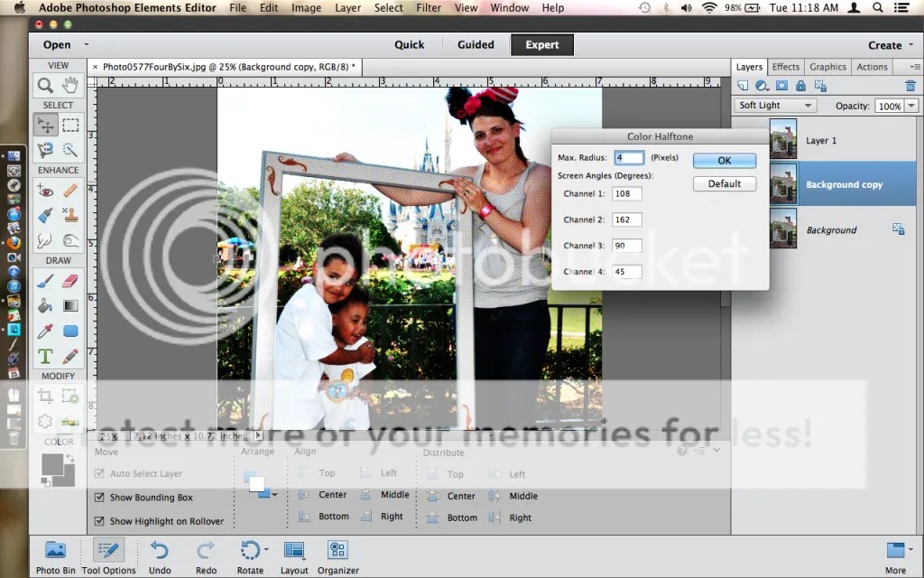Open the Soft Light blend mode dropdown
The height and width of the screenshot is (578, 924).
point(775,106)
